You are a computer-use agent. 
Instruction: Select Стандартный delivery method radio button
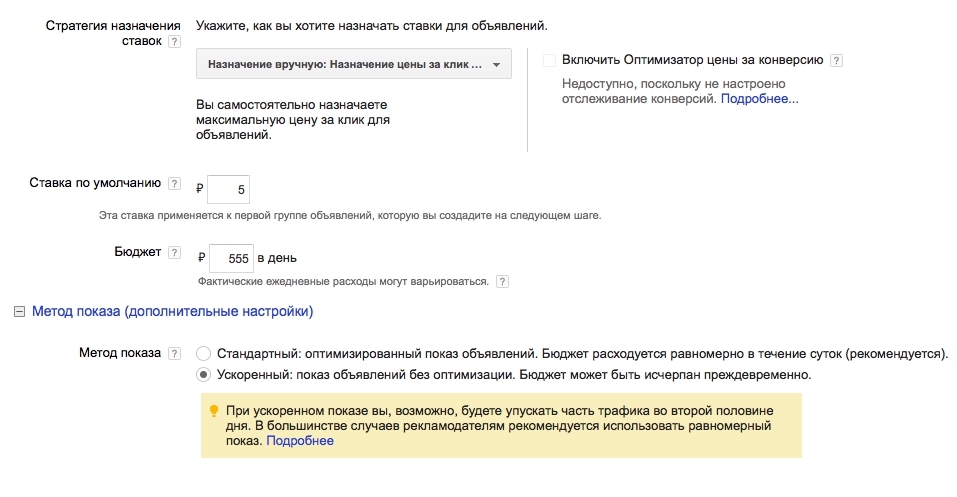tap(203, 354)
